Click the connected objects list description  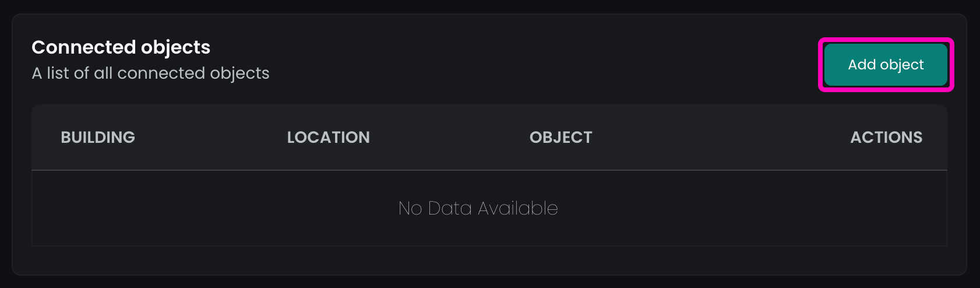150,73
